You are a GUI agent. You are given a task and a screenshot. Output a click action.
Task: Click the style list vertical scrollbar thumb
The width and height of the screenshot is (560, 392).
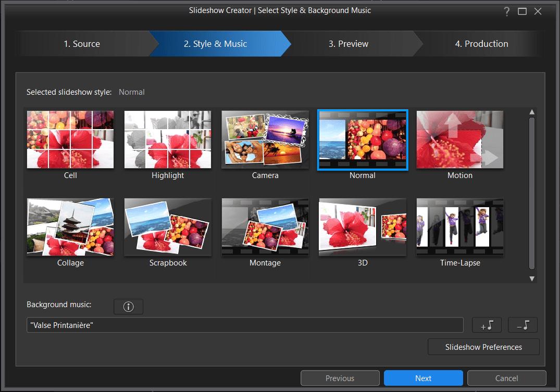click(532, 193)
